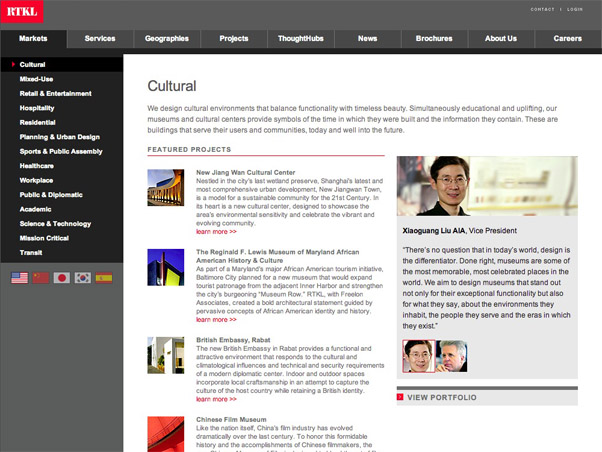Click Reginald F. Lewis Museum title
This screenshot has width=602, height=452.
(278, 256)
